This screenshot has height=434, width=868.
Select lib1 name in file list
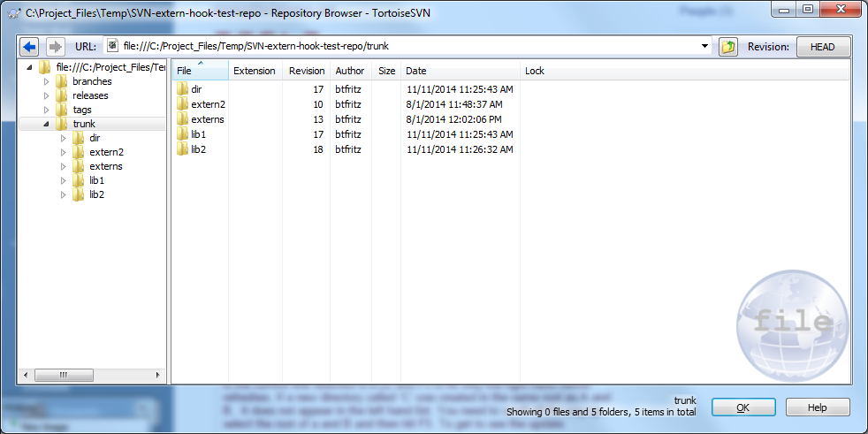coord(199,134)
